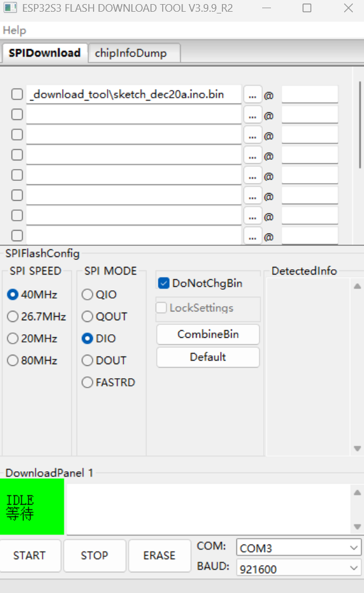The width and height of the screenshot is (364, 593).
Task: Select FASTRD SPI mode
Action: pyautogui.click(x=108, y=382)
